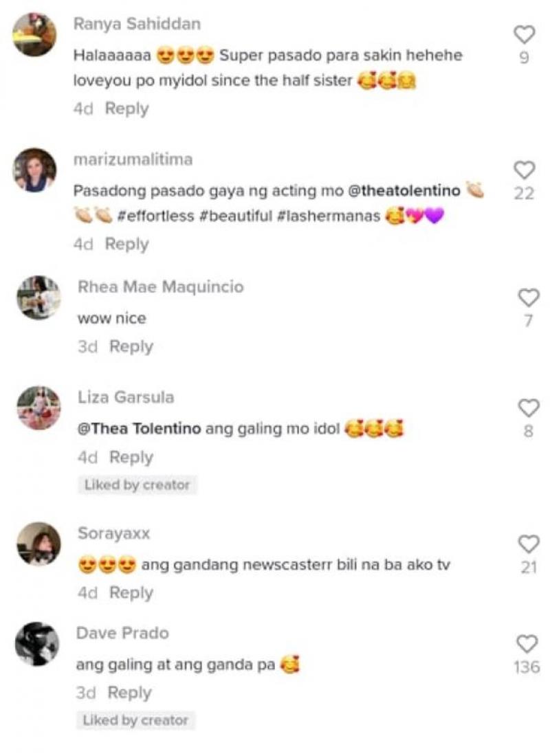550x756 pixels.
Task: Like Rhea Mae Maquincio's "wow nice" comment
Action: (528, 298)
